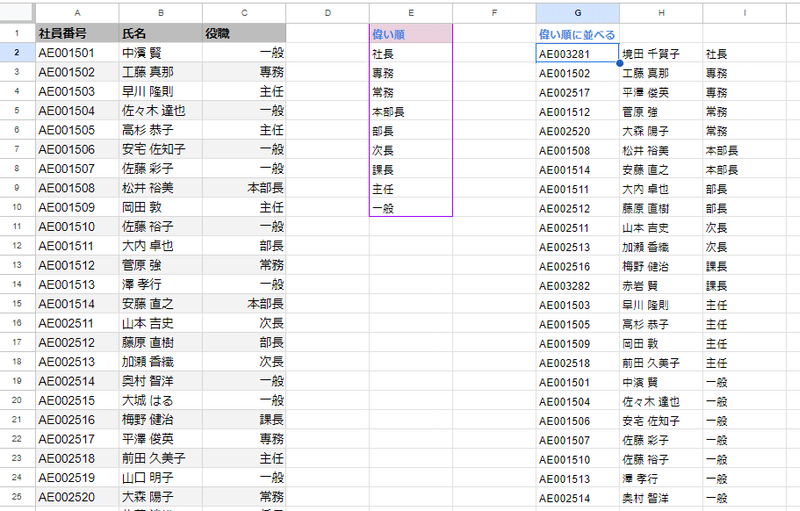This screenshot has height=511, width=800.
Task: Select active cell AE003281 in column G
Action: pyautogui.click(x=578, y=54)
